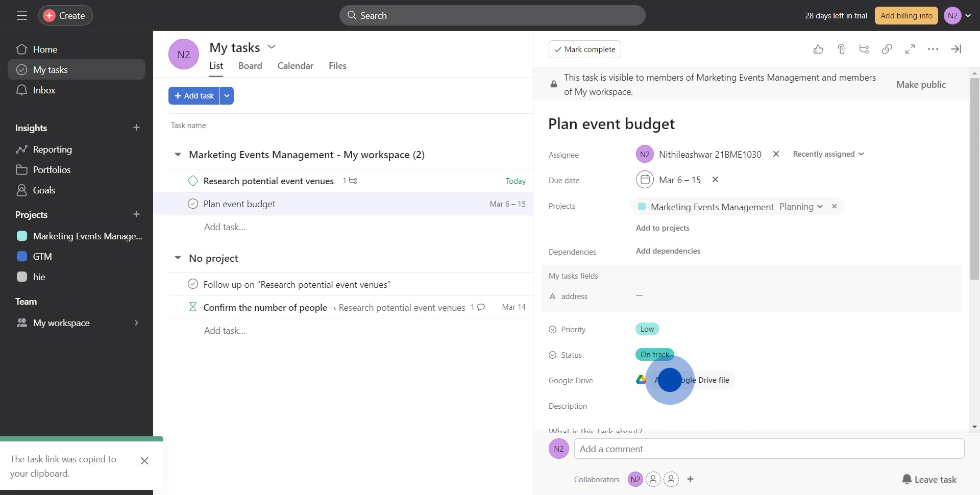This screenshot has height=495, width=980.
Task: Click the Inbox bell icon
Action: (21, 90)
